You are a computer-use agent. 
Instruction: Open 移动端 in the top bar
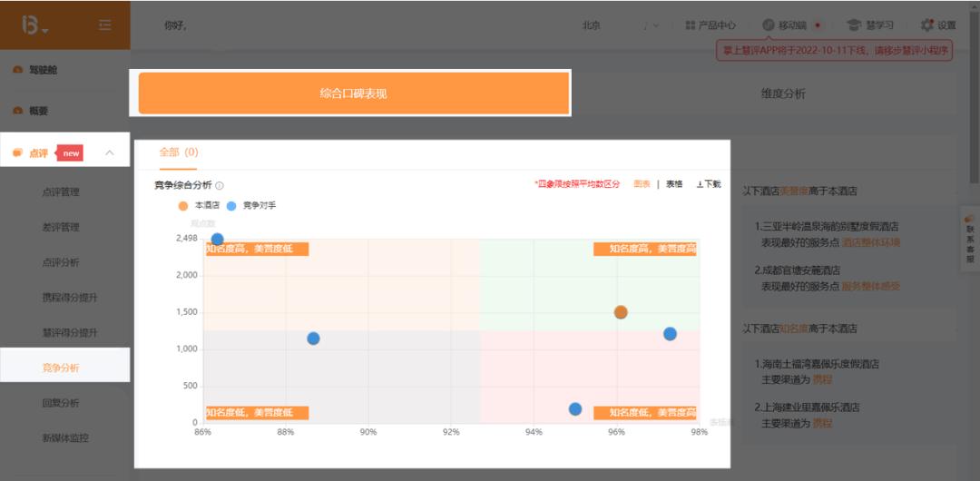pos(768,25)
